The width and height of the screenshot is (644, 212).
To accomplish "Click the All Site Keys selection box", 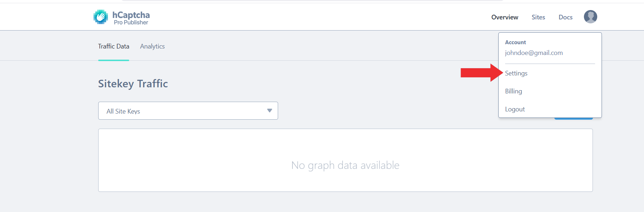I will 180,111.
